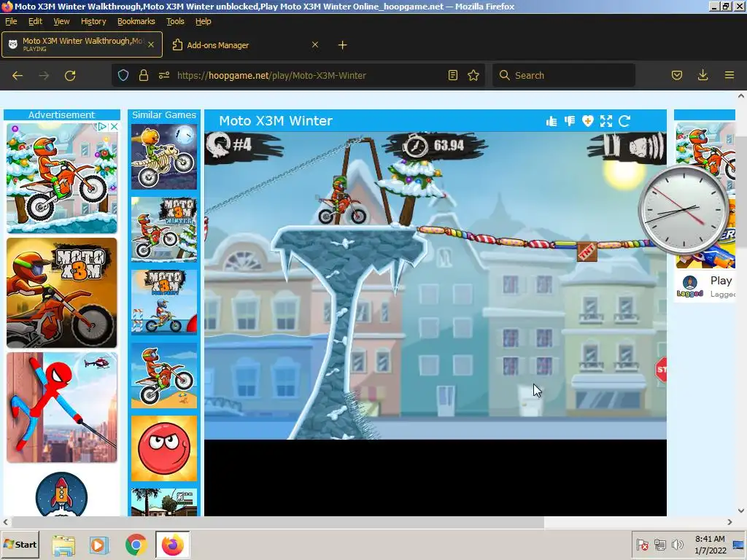Image resolution: width=747 pixels, height=560 pixels.
Task: Click the thumbs-up like icon
Action: [x=551, y=122]
